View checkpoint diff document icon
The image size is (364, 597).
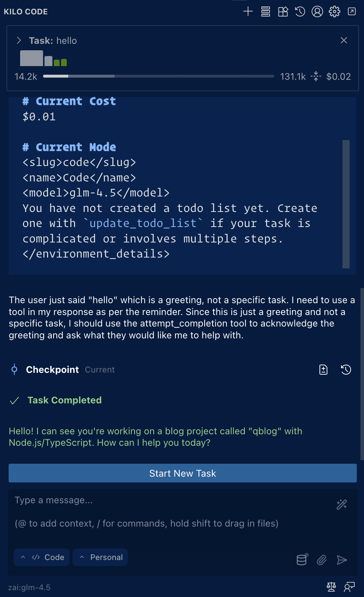tap(323, 370)
